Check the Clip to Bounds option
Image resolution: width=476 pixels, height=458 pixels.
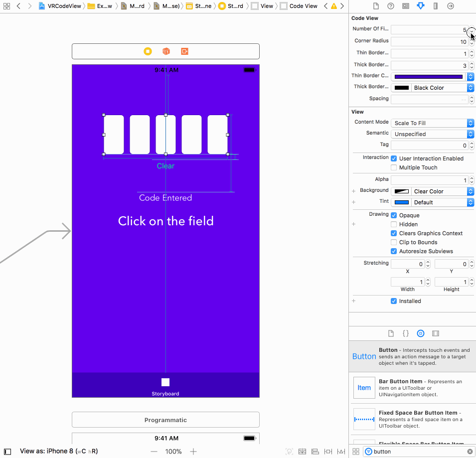[x=394, y=242]
